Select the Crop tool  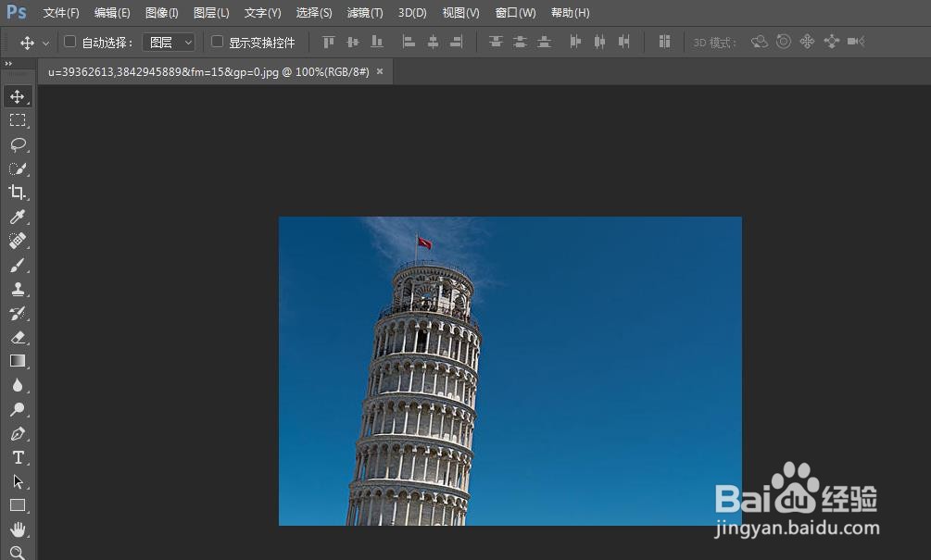coord(18,193)
